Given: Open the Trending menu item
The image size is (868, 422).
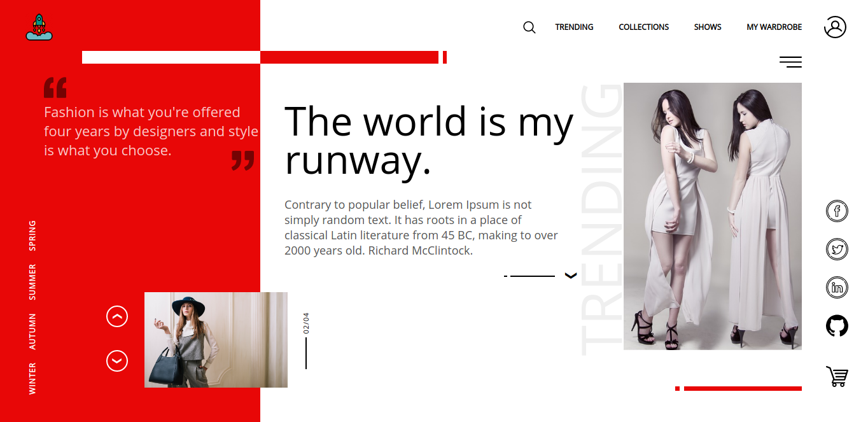Looking at the screenshot, I should coord(574,27).
